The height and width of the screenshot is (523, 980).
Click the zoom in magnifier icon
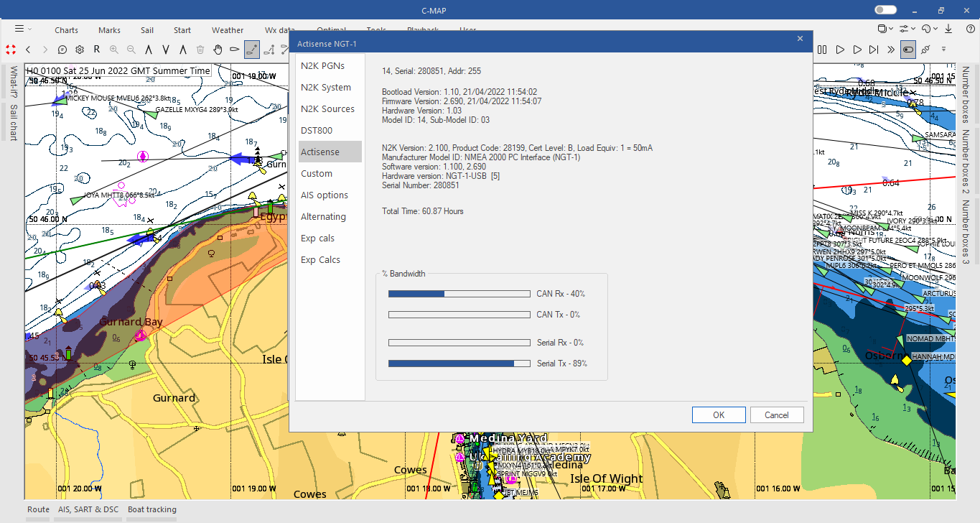pyautogui.click(x=114, y=50)
